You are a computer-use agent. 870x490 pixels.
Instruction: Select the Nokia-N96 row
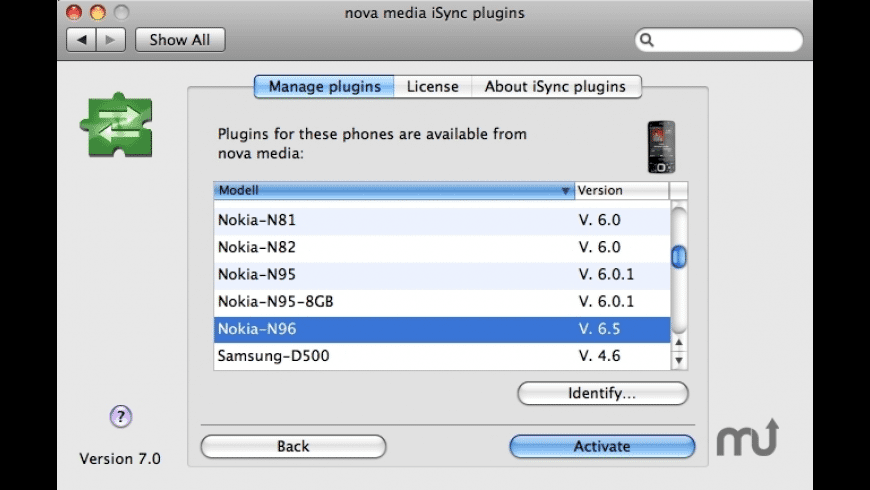pos(442,329)
